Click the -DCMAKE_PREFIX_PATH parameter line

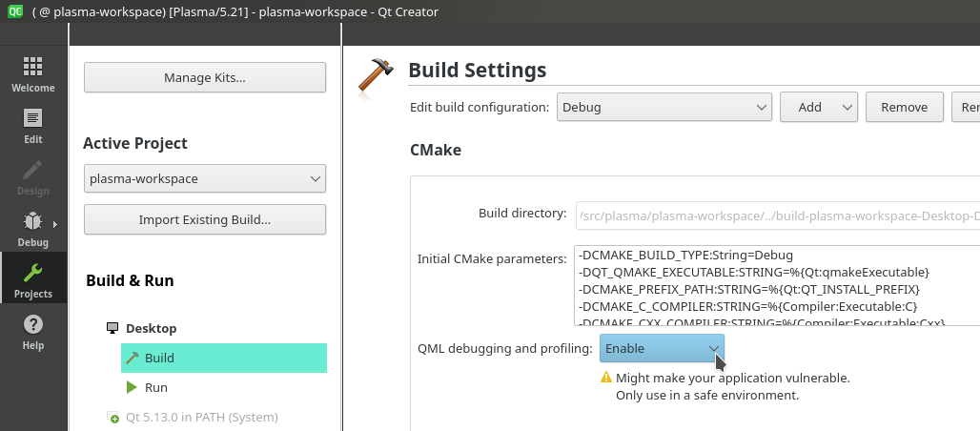pyautogui.click(x=749, y=290)
